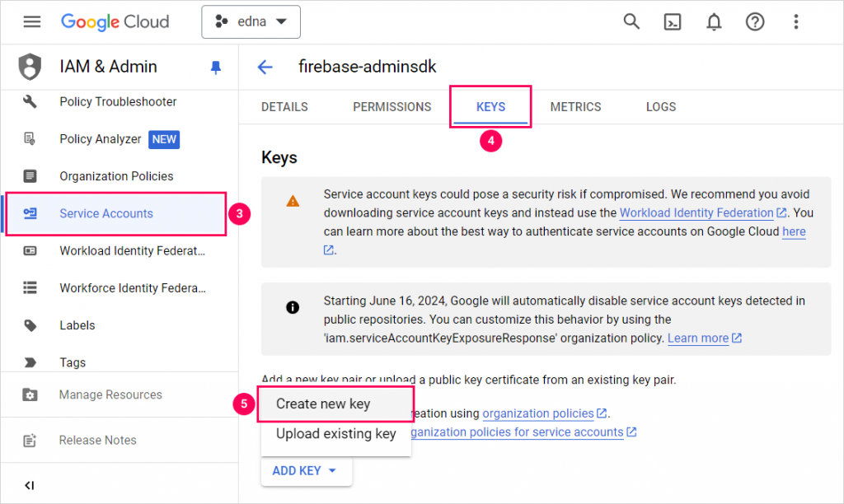Click the pin icon beside IAM & Admin

click(216, 68)
